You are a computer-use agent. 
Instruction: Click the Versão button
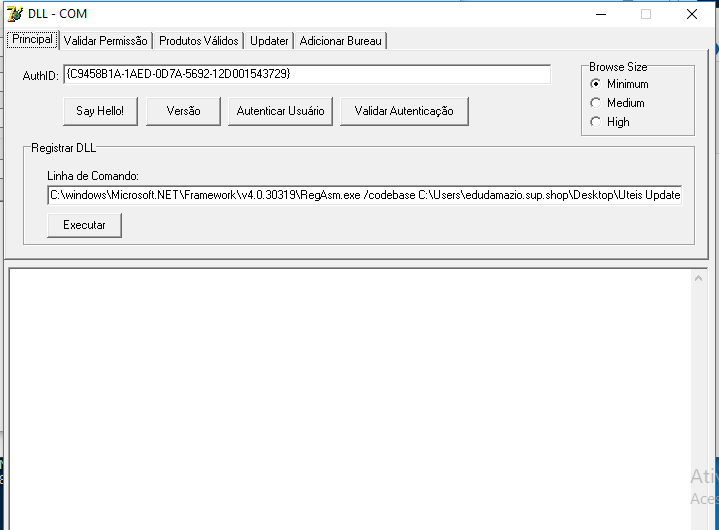(x=183, y=111)
